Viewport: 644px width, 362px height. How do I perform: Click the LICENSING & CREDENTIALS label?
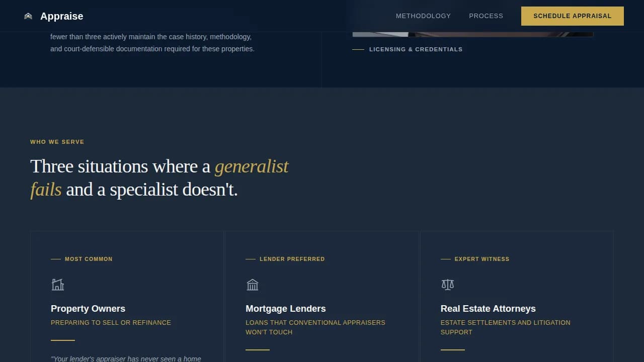[416, 49]
